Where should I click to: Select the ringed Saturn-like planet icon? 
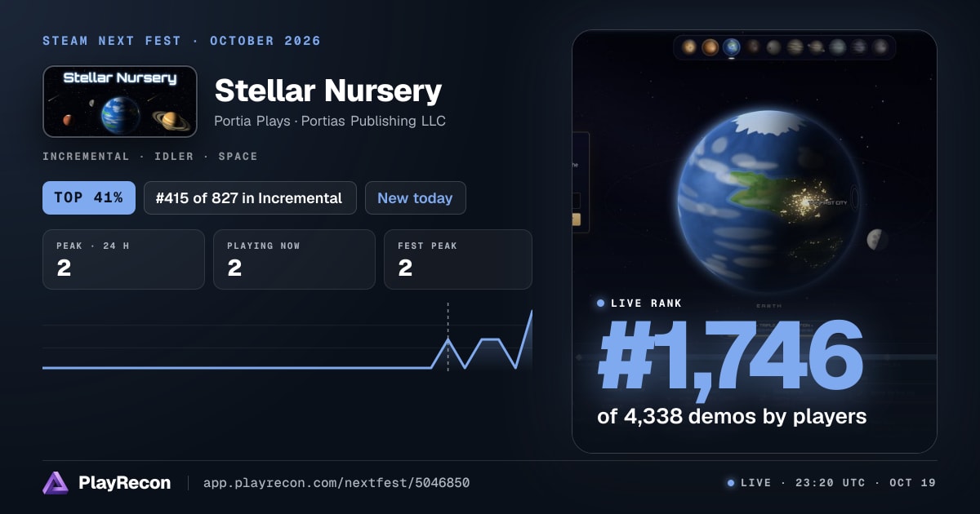816,47
